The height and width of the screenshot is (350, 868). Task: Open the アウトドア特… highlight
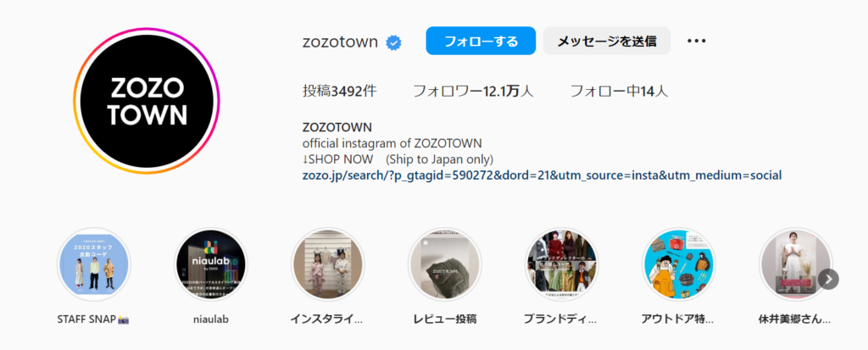click(679, 264)
